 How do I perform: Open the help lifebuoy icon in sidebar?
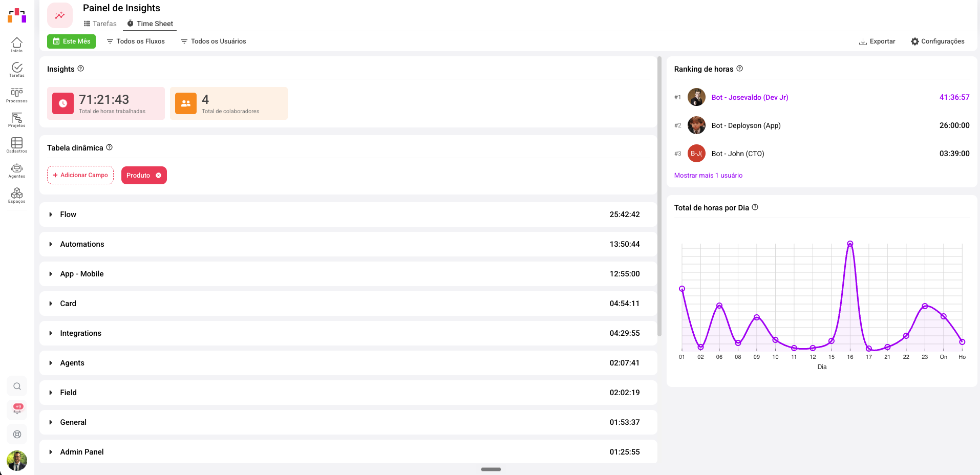(x=17, y=435)
